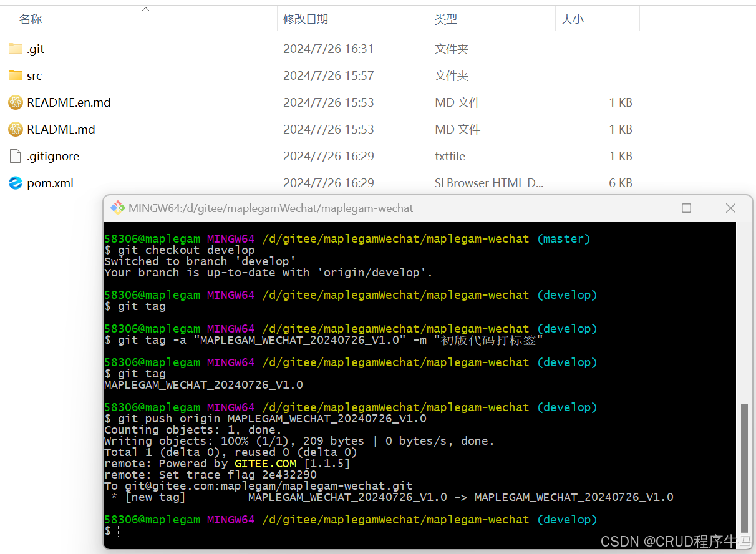This screenshot has height=554, width=756.
Task: Select the README.en.md file name
Action: [69, 102]
